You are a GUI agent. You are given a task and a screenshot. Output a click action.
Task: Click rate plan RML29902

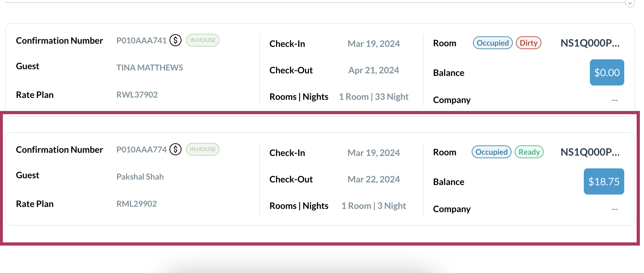tap(137, 204)
